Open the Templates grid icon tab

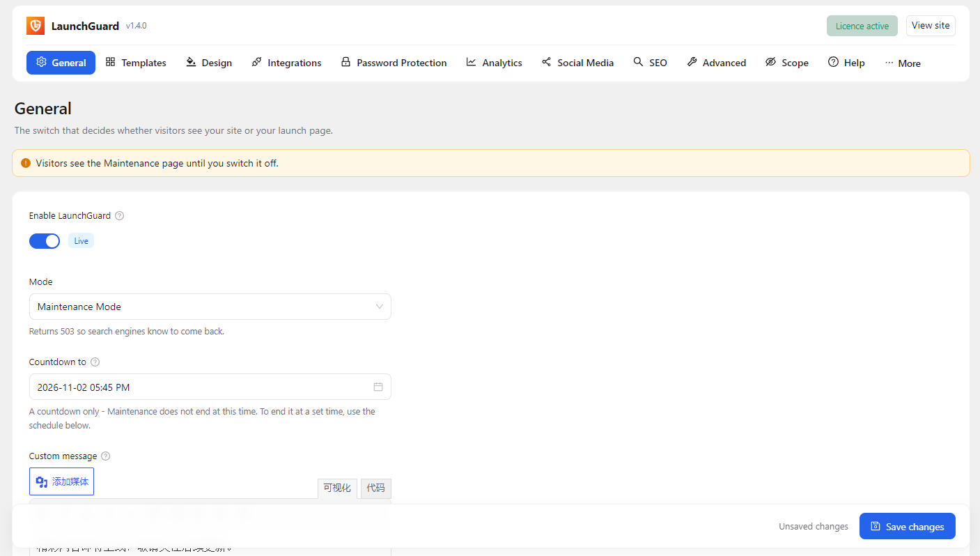136,63
